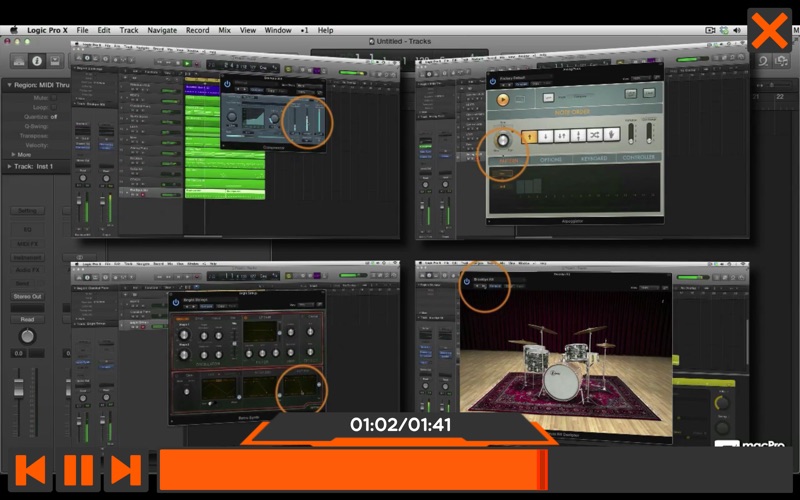Open the Help menu
The width and height of the screenshot is (800, 500).
(326, 30)
